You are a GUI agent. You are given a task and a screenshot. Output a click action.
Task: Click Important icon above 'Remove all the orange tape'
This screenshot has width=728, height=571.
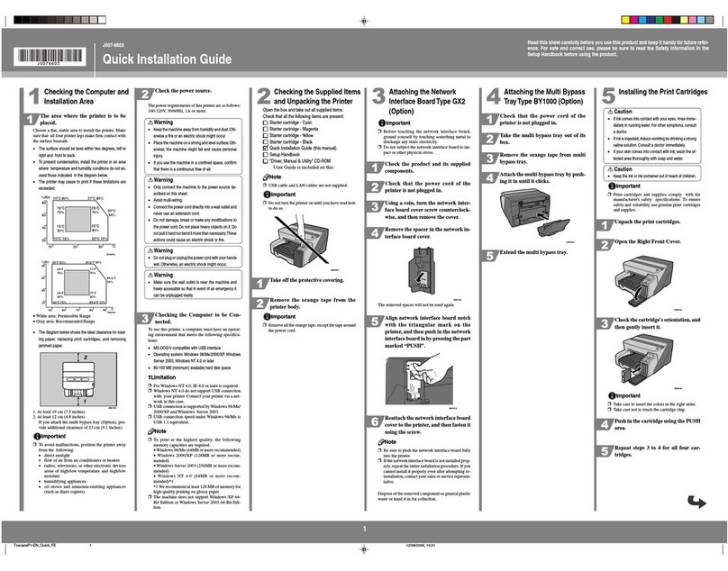pos(267,317)
